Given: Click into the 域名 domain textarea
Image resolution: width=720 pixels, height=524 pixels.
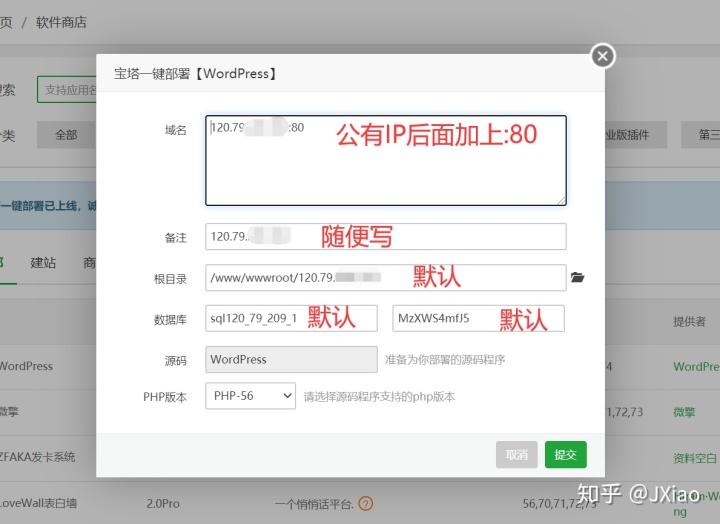Looking at the screenshot, I should (x=386, y=160).
